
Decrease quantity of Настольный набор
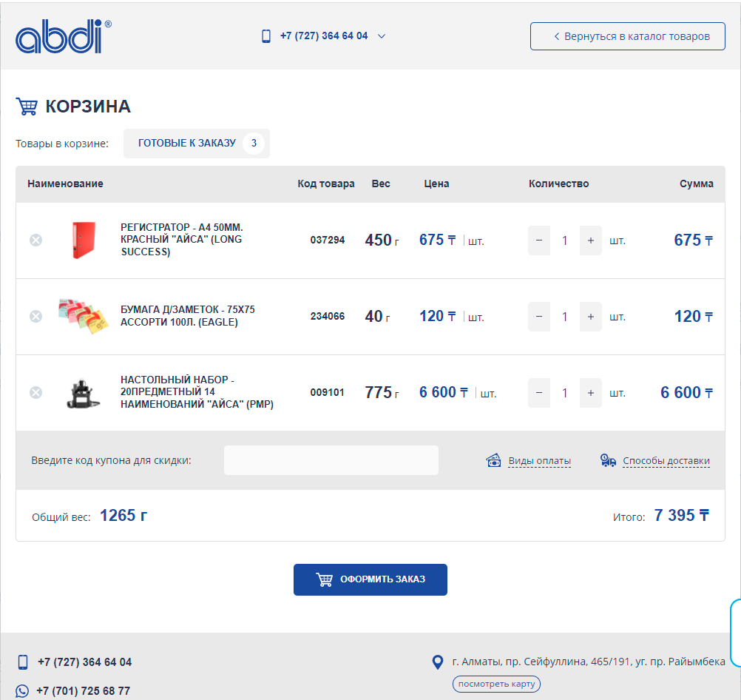(539, 393)
